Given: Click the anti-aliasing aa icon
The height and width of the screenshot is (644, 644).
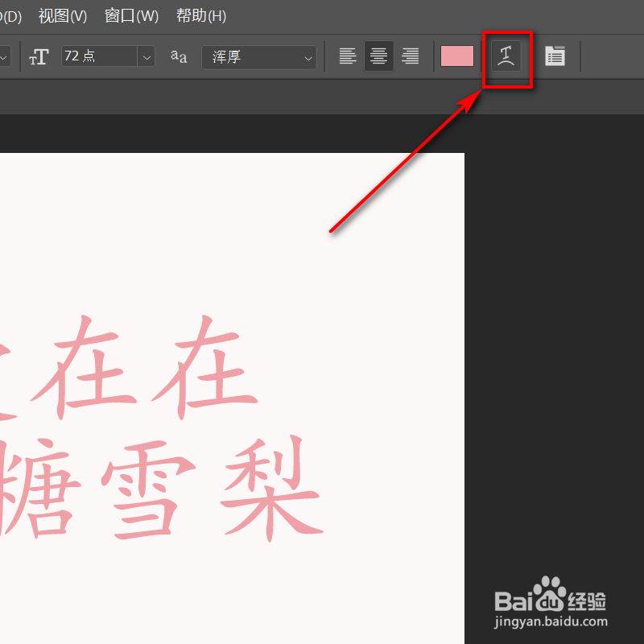Looking at the screenshot, I should click(179, 56).
